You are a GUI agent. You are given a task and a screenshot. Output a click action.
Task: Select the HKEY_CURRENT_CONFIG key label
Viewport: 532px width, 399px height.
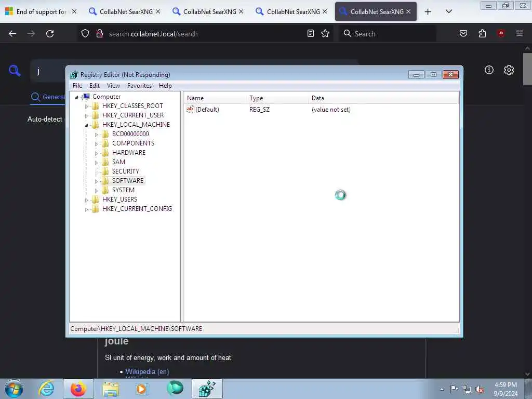[x=137, y=209]
